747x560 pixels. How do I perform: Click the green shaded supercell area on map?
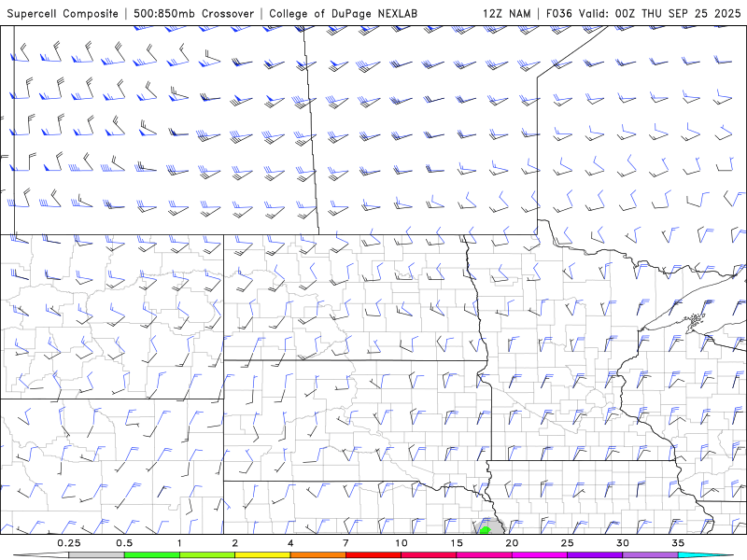485,530
